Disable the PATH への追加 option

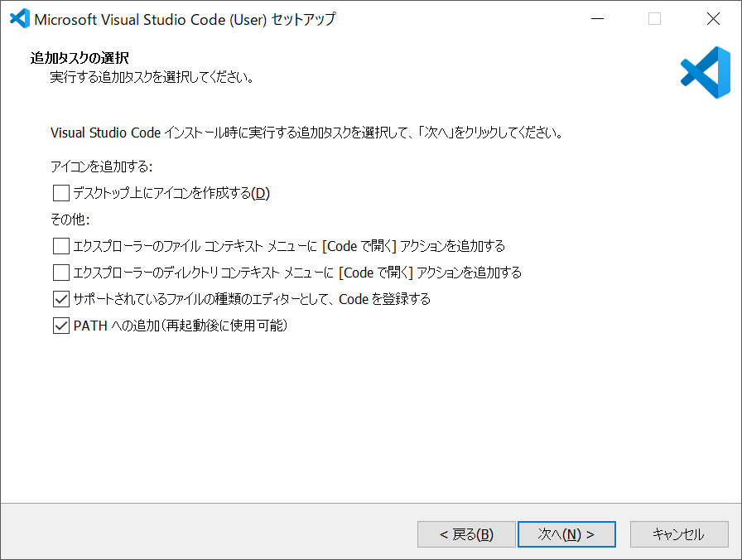(x=60, y=326)
